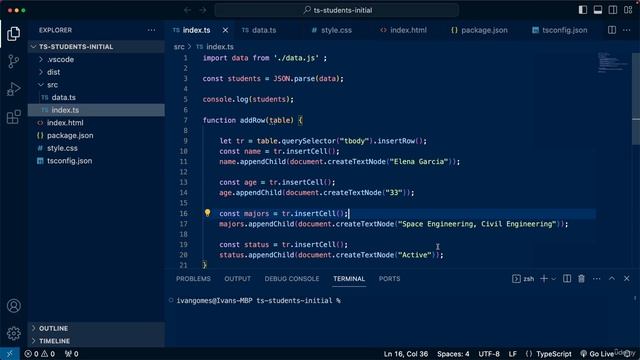
Task: Toggle the primary side bar layout icon
Action: pyautogui.click(x=582, y=10)
